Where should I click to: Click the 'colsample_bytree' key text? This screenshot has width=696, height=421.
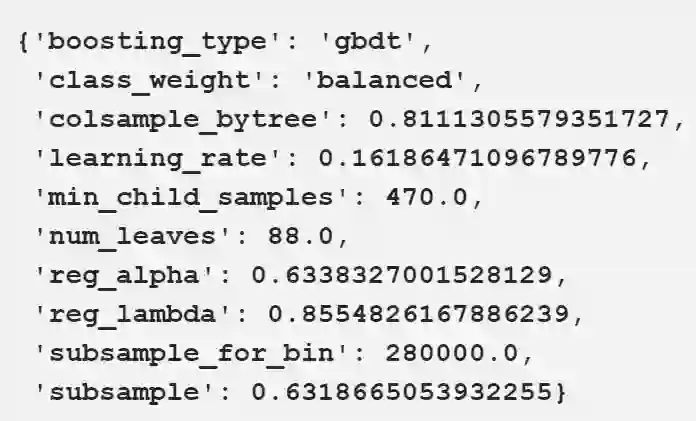tap(186, 120)
